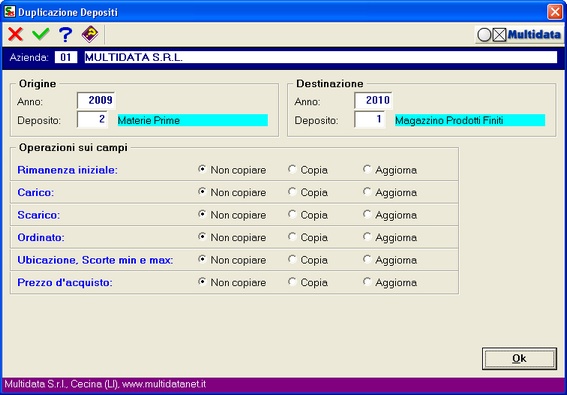Open the help book manual icon

tap(90, 34)
